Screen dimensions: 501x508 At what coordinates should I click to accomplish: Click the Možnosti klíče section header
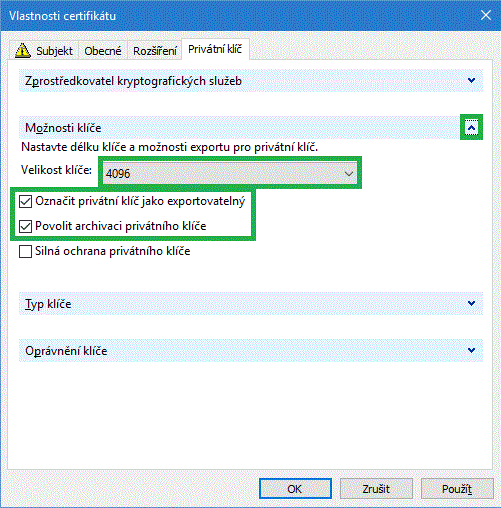pos(239,128)
